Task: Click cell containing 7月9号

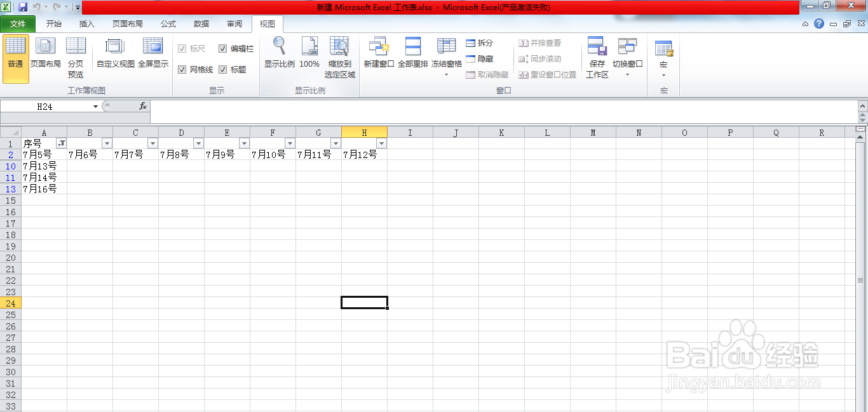Action: pyautogui.click(x=227, y=154)
